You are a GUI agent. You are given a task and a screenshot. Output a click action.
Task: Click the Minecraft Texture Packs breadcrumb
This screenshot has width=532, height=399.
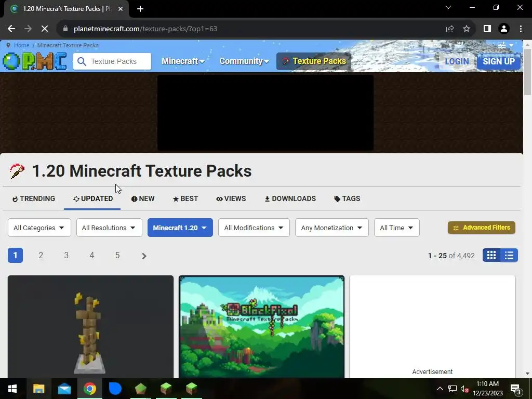[x=68, y=45]
